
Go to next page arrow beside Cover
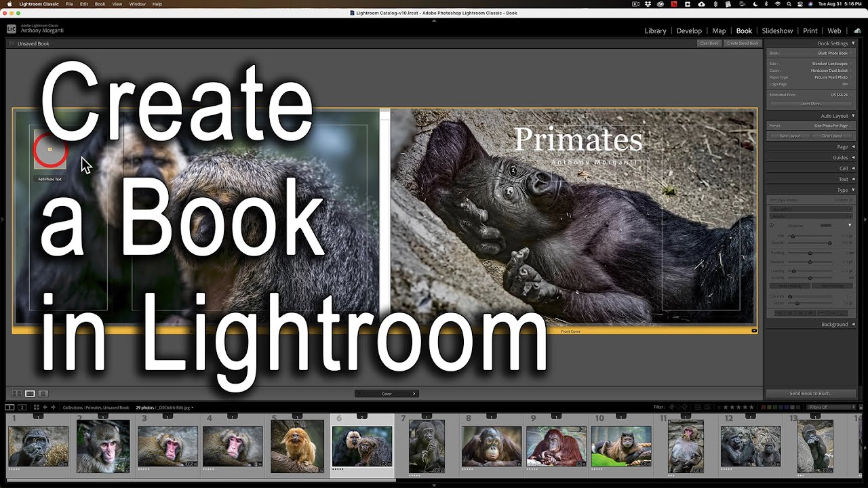[414, 393]
